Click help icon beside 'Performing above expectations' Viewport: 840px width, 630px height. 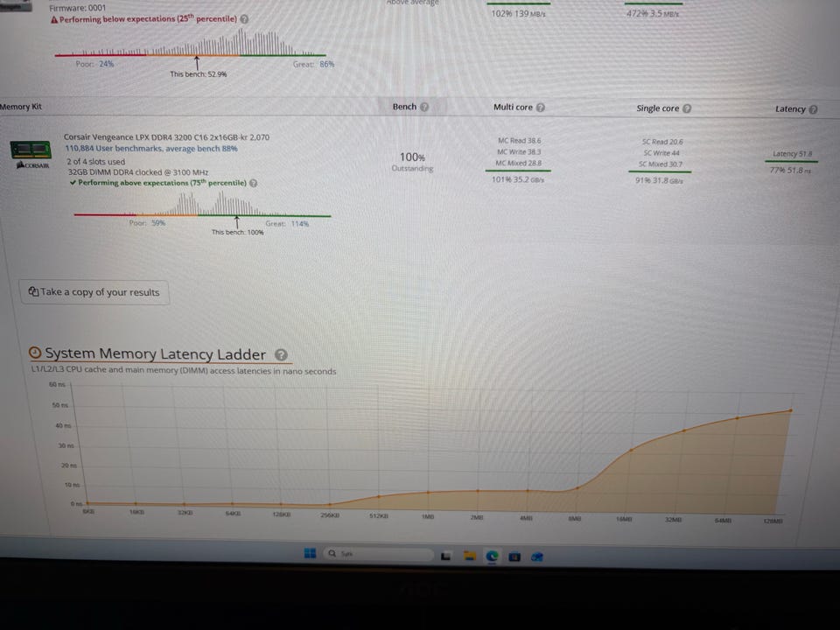coord(254,183)
